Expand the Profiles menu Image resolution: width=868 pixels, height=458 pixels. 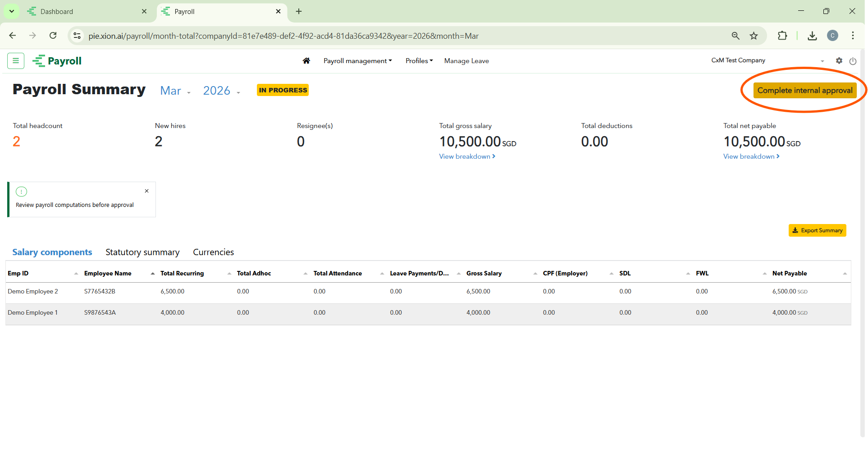tap(419, 61)
